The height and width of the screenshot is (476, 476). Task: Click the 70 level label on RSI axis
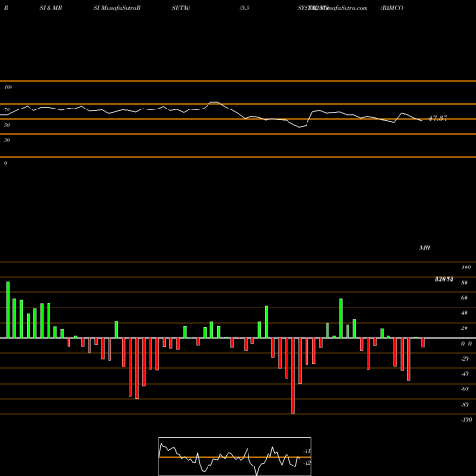tap(7, 109)
